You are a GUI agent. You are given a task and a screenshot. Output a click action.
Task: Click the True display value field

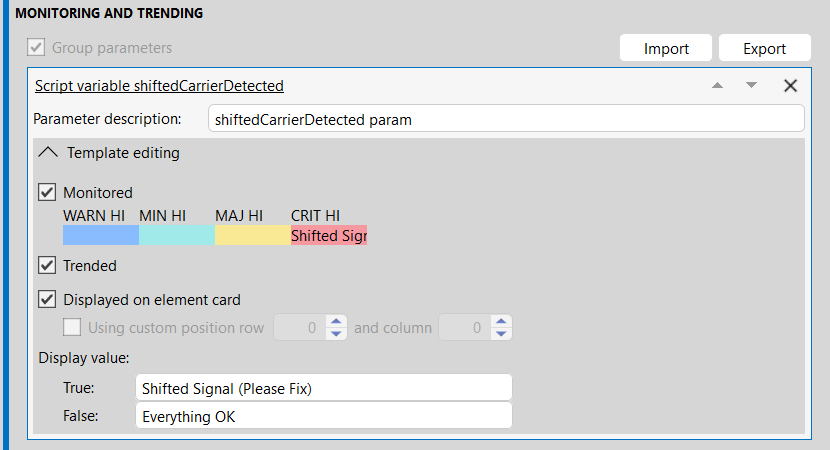[x=323, y=388]
